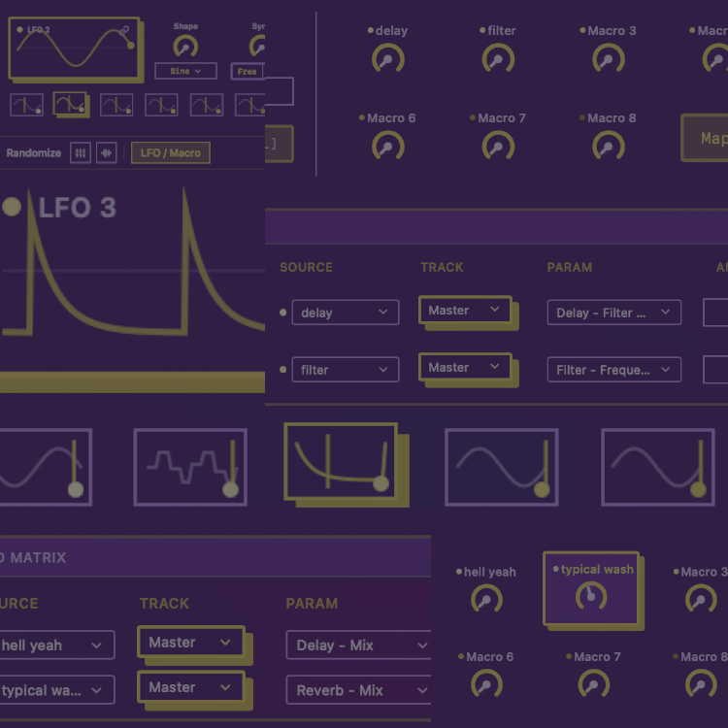
Task: Click the delay macro knob
Action: (x=387, y=58)
